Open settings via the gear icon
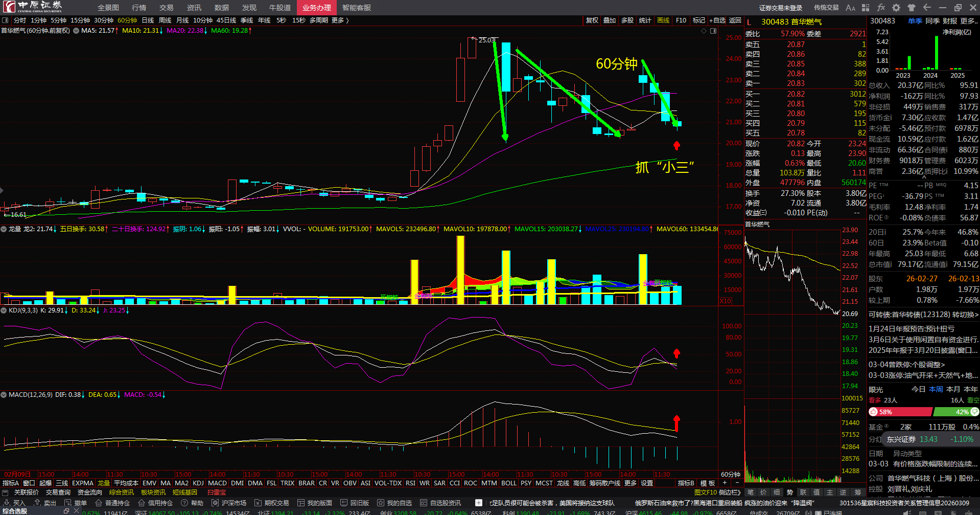 coord(896,8)
